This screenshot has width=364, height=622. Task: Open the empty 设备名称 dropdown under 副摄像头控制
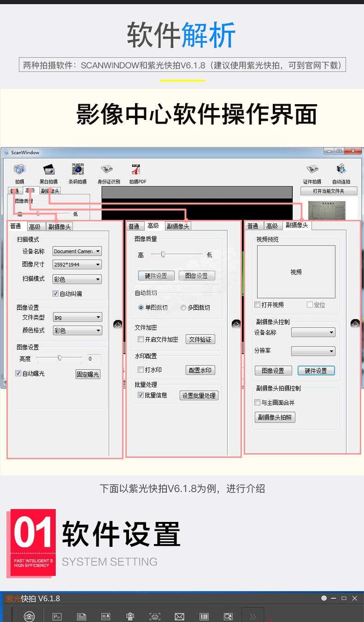point(313,332)
